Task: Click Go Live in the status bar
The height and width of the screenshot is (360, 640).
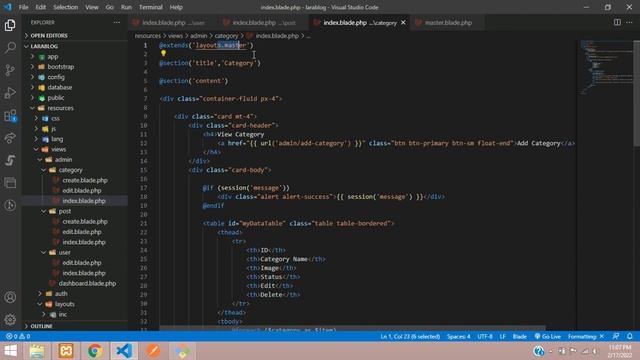Action: (x=547, y=336)
